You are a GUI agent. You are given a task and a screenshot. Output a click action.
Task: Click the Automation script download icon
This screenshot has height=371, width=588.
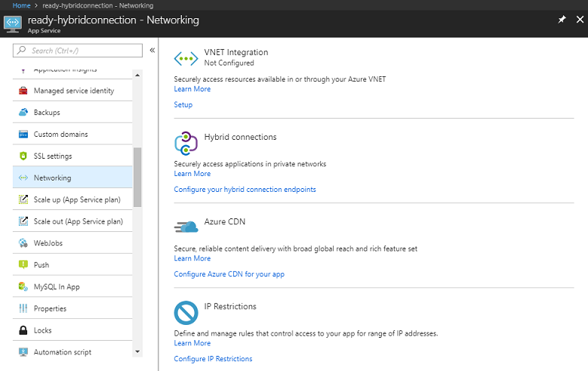(x=23, y=352)
